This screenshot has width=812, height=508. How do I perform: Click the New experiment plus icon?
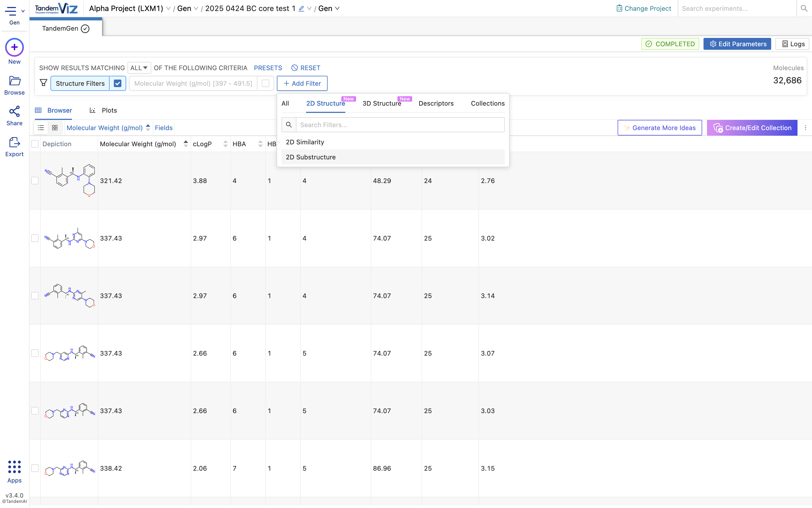[15, 47]
